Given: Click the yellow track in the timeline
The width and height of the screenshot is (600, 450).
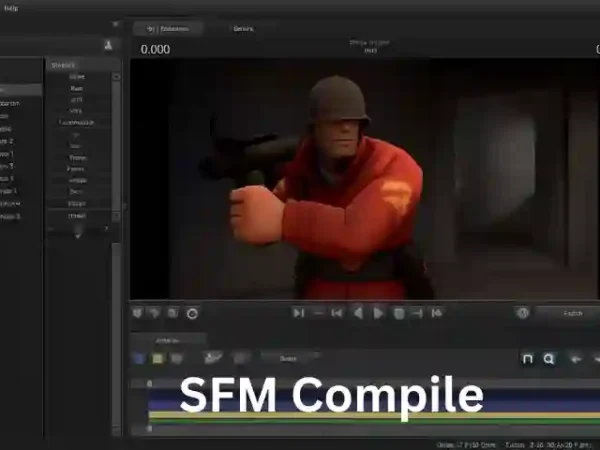Looking at the screenshot, I should coord(374,415).
